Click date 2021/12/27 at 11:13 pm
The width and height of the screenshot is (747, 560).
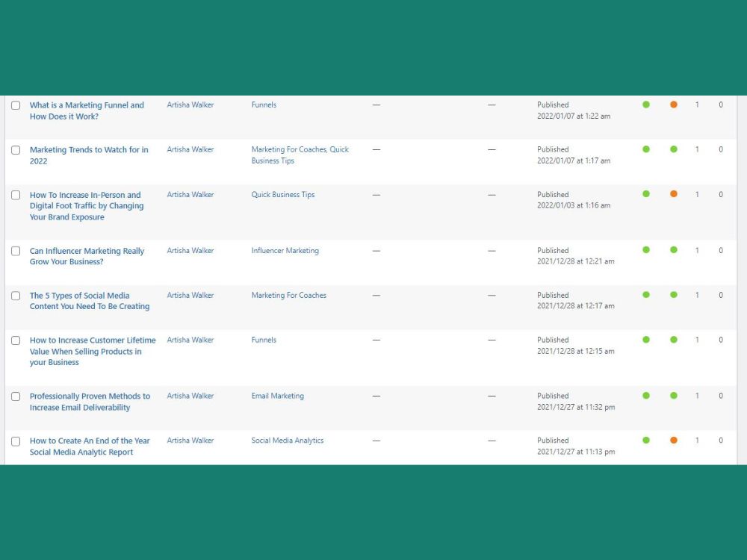[x=576, y=452]
